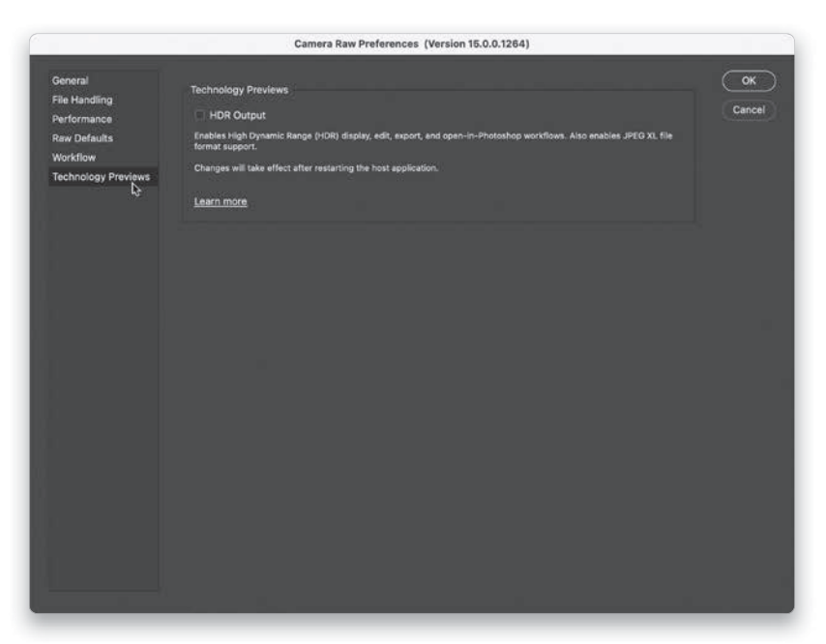This screenshot has width=826, height=644.
Task: Select Technology Previews in the sidebar
Action: 101,176
